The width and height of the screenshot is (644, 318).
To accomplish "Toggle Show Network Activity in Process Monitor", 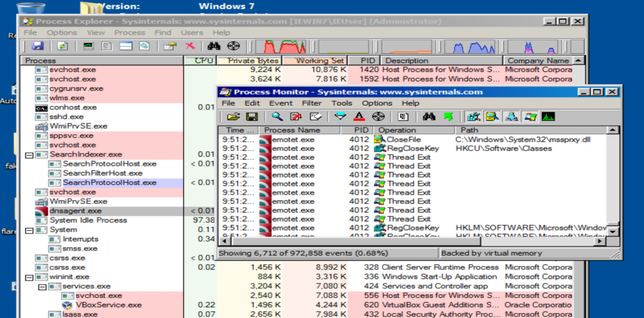I will click(x=511, y=116).
